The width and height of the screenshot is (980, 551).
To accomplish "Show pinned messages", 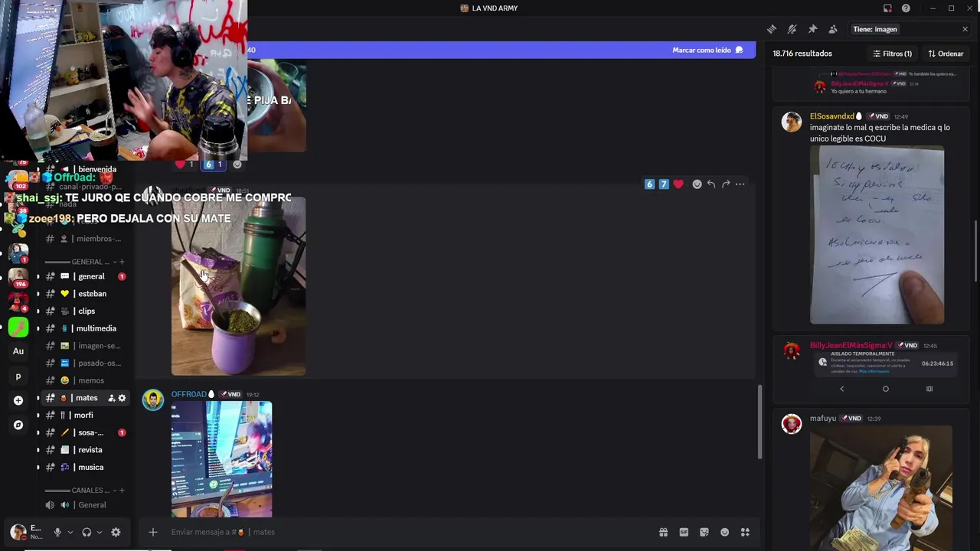I will (812, 29).
